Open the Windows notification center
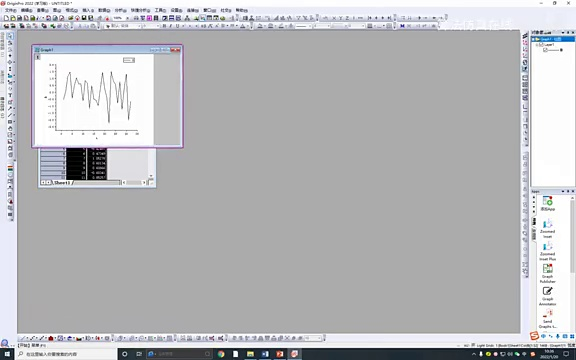 pyautogui.click(x=566, y=354)
